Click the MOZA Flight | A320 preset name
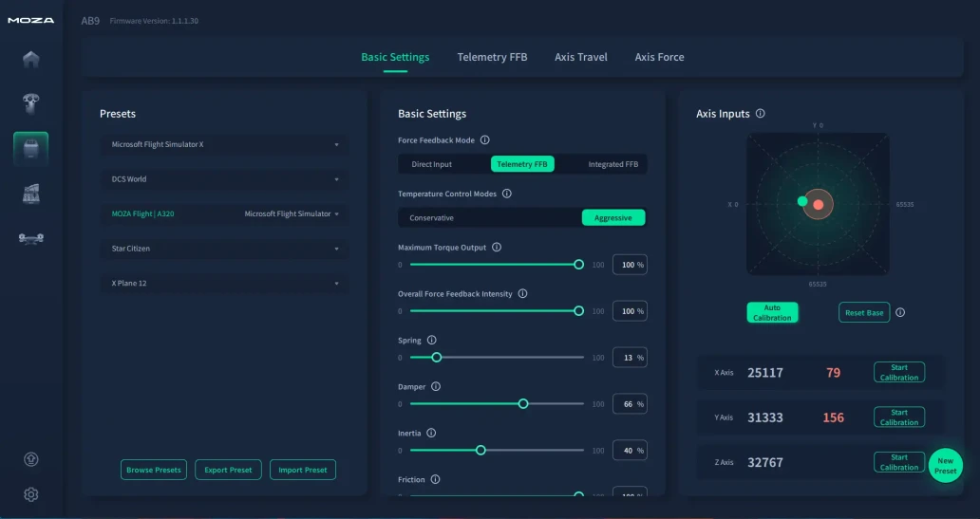This screenshot has height=519, width=980. click(x=142, y=213)
